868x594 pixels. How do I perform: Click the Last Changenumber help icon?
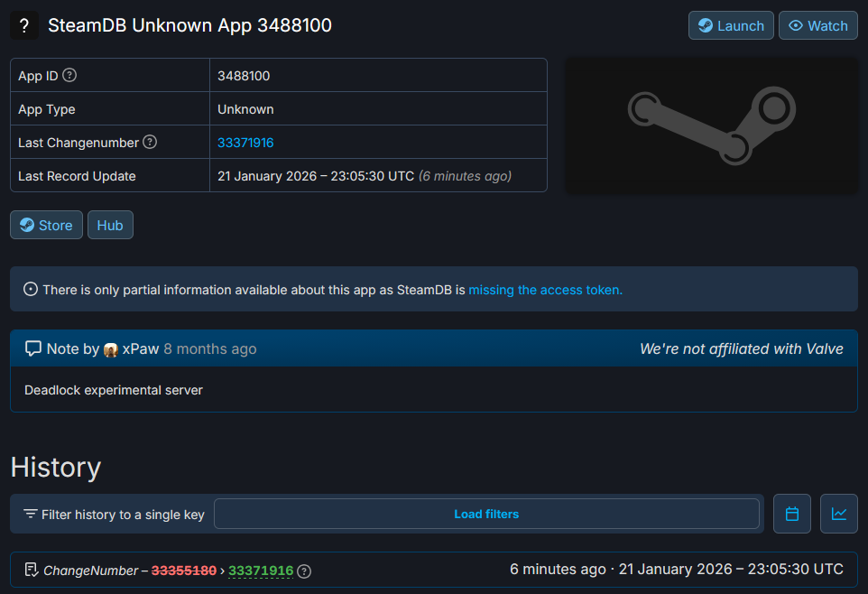pos(150,142)
